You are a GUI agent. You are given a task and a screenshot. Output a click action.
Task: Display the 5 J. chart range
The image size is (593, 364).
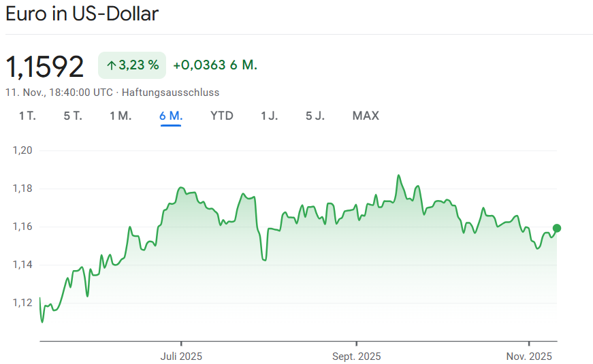click(315, 116)
